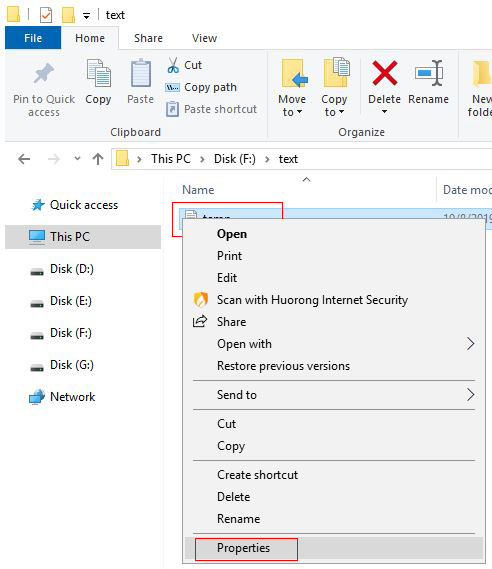Screen dimensions: 492x569
Task: Click the title bar new folder icon
Action: pos(68,15)
